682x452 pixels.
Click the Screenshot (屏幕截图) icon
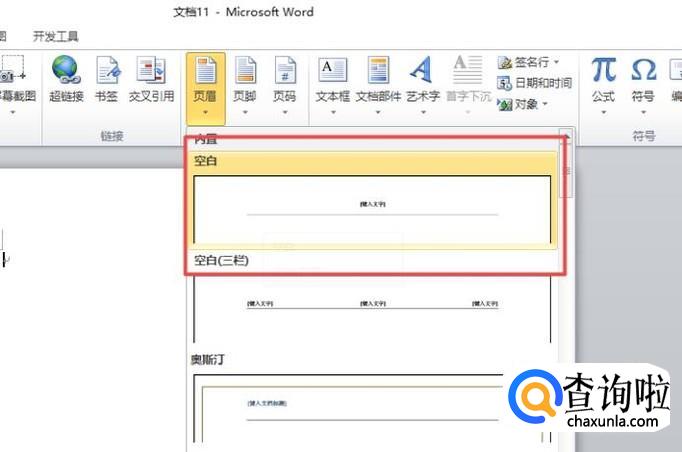pyautogui.click(x=12, y=70)
